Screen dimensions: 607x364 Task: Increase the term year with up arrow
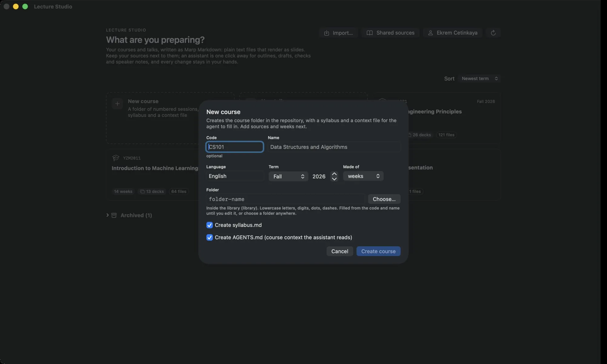pos(334,174)
